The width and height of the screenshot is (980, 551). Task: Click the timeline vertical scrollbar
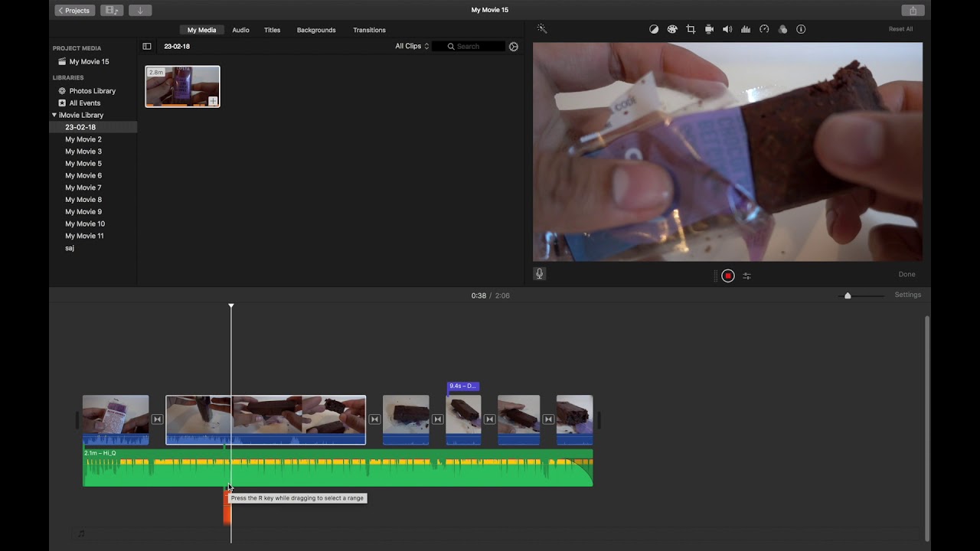pos(926,429)
